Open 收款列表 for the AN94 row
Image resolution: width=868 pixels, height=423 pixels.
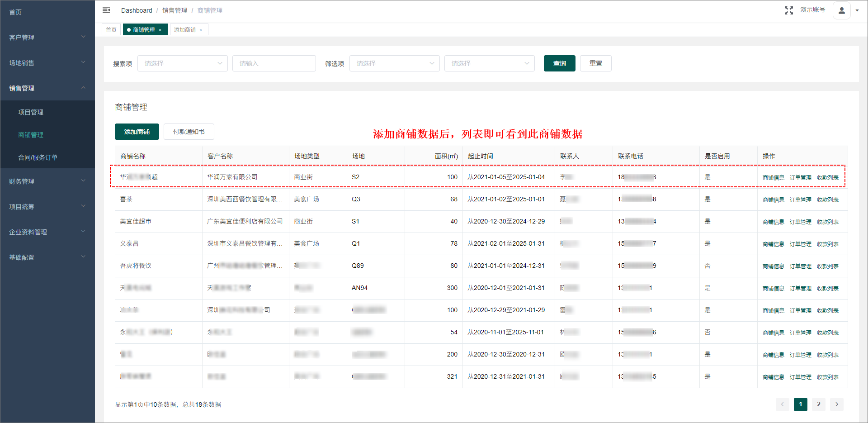tap(828, 288)
